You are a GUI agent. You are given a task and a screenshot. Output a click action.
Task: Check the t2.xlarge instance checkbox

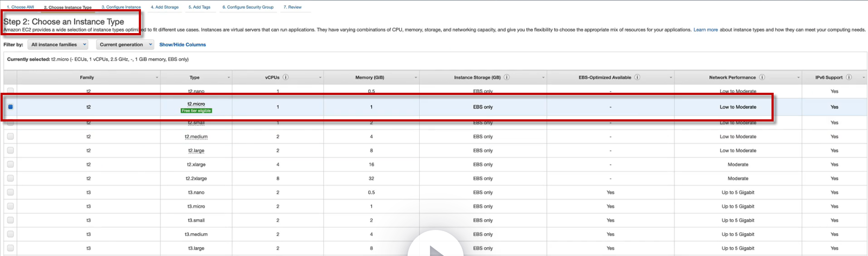(x=10, y=164)
